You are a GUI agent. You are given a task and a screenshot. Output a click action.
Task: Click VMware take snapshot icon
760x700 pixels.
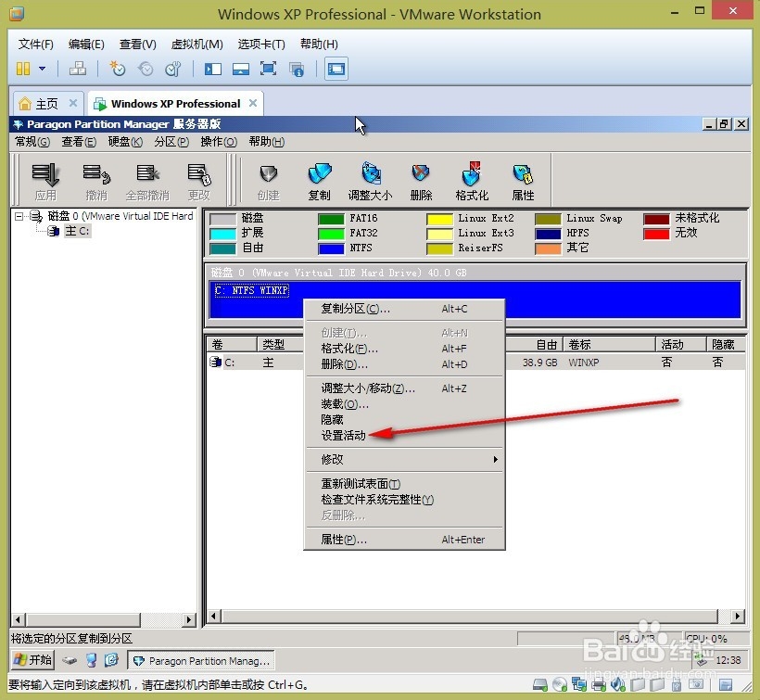pos(118,69)
